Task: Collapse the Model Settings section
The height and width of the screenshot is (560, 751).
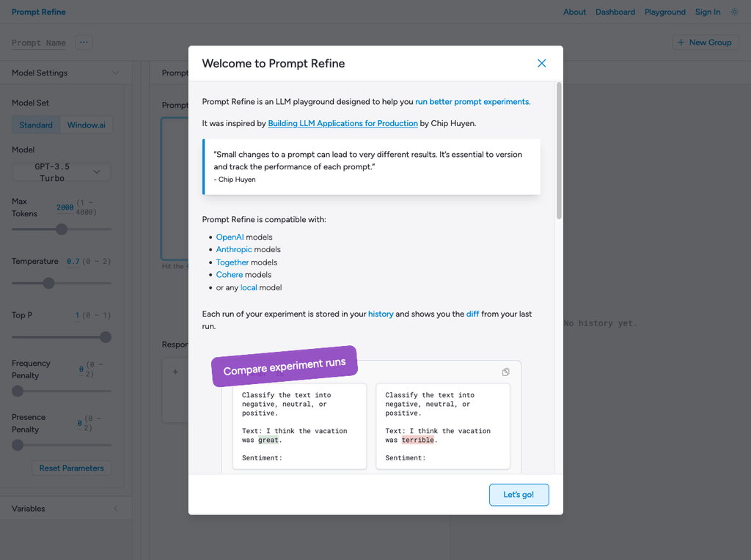Action: tap(115, 73)
